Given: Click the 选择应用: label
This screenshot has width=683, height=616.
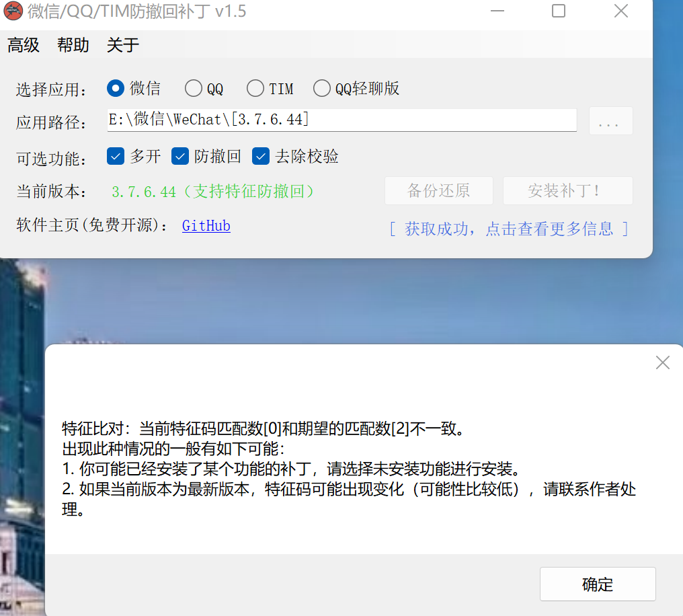Looking at the screenshot, I should pos(51,89).
